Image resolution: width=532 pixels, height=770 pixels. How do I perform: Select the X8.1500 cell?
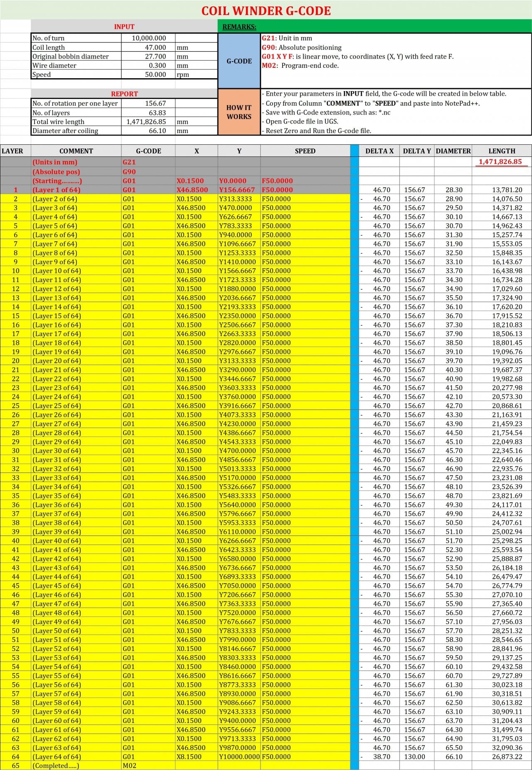[x=197, y=757]
